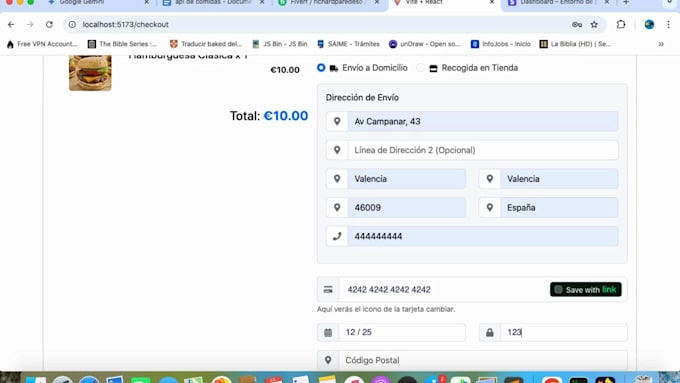Open the saved passwords key icon
The height and width of the screenshot is (383, 680).
coord(577,25)
